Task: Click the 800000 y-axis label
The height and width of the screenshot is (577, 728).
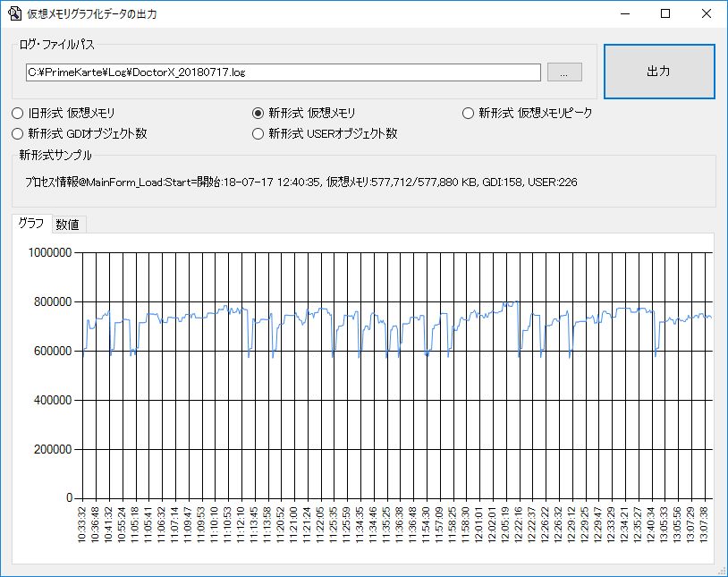Action: coord(53,302)
